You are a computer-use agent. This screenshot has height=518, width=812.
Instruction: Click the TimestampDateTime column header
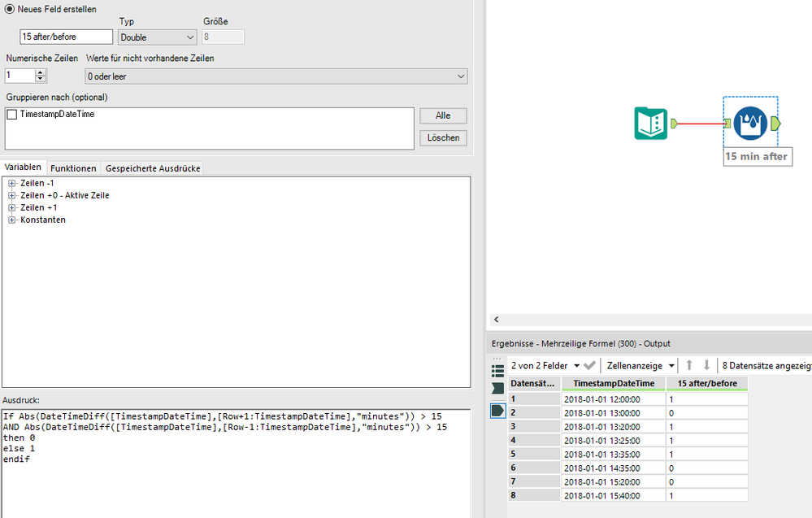614,383
